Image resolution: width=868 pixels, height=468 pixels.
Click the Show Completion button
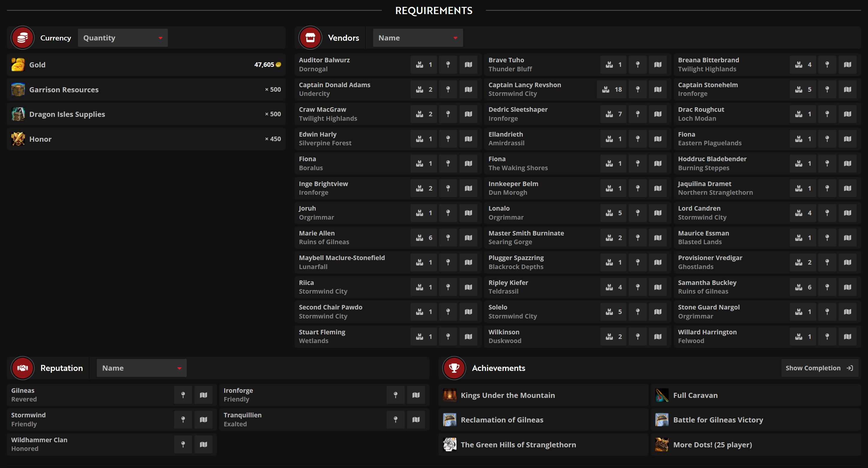(819, 368)
